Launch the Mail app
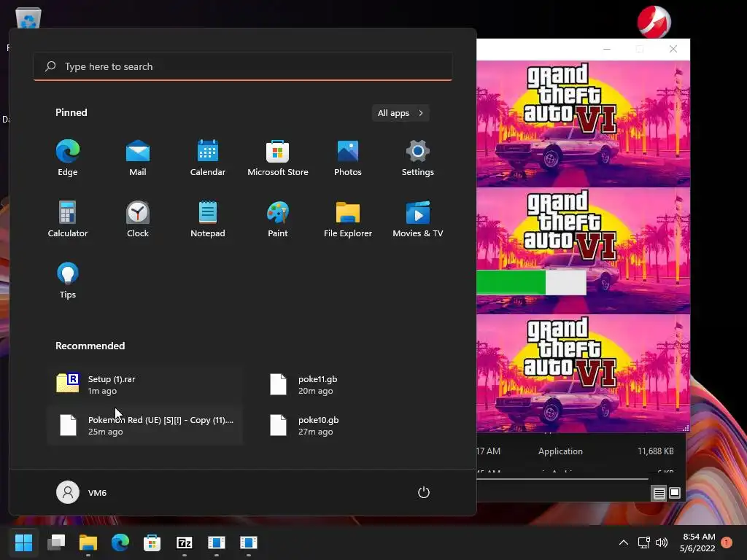747x560 pixels. [x=138, y=158]
